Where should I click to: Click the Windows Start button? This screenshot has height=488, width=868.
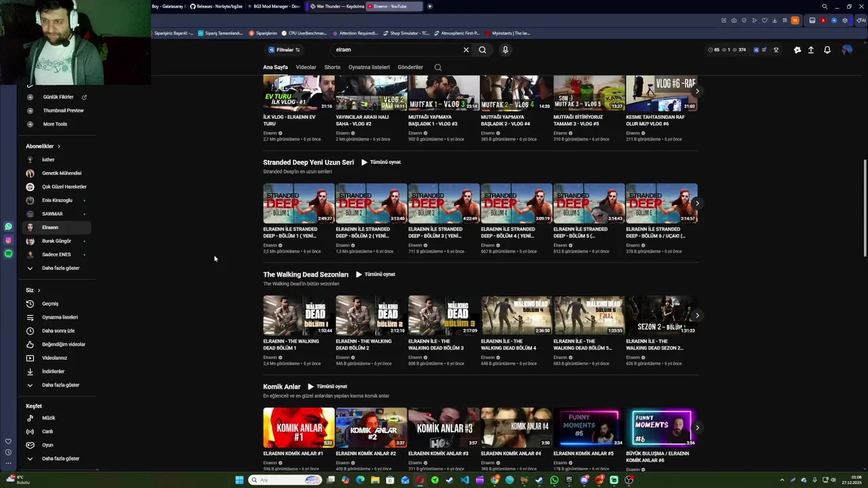[239, 480]
